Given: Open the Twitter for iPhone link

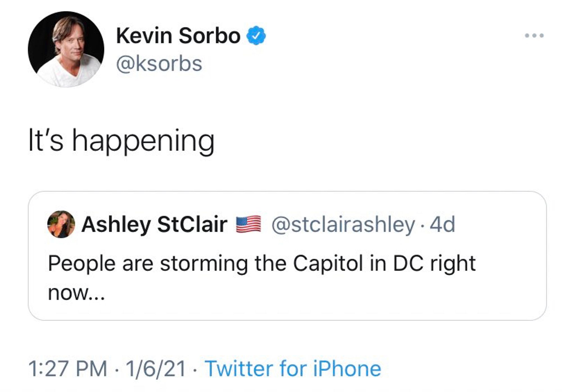Looking at the screenshot, I should point(293,368).
